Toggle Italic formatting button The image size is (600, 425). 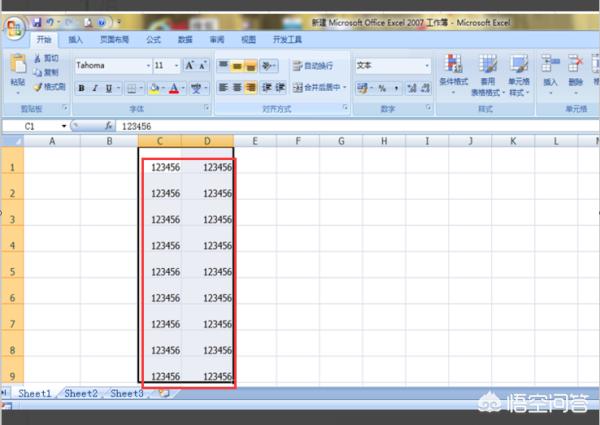coord(95,88)
